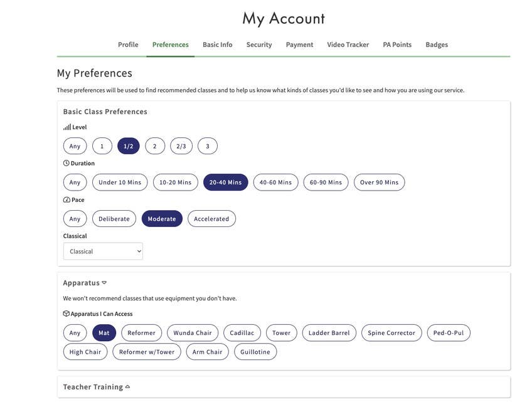Expand the Teacher Training section
Viewport: 532px width, 402px height.
click(127, 387)
